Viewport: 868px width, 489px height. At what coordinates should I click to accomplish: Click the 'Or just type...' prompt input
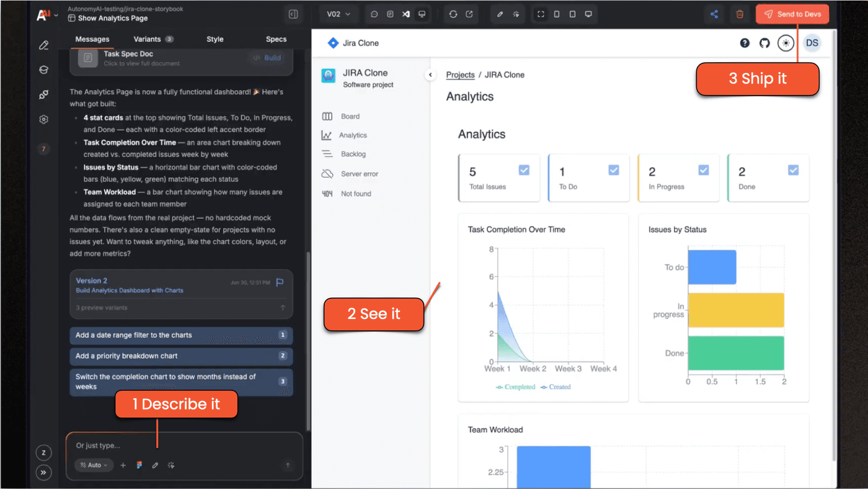point(184,446)
